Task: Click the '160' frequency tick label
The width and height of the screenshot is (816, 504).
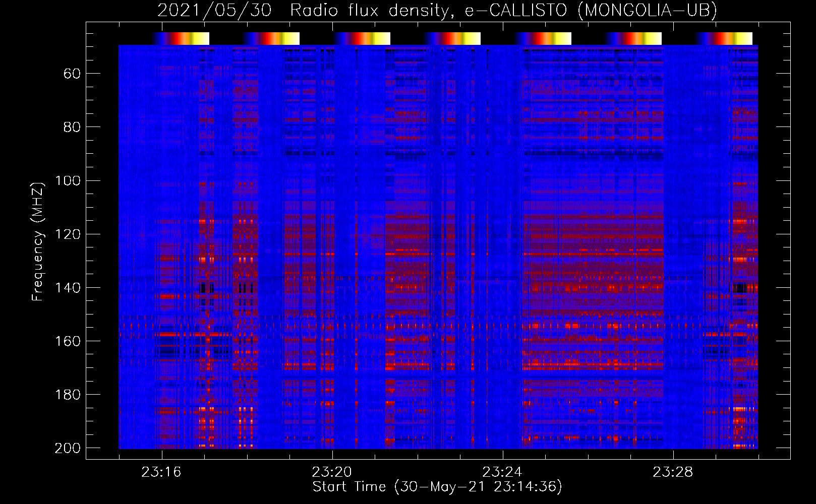Action: (68, 341)
